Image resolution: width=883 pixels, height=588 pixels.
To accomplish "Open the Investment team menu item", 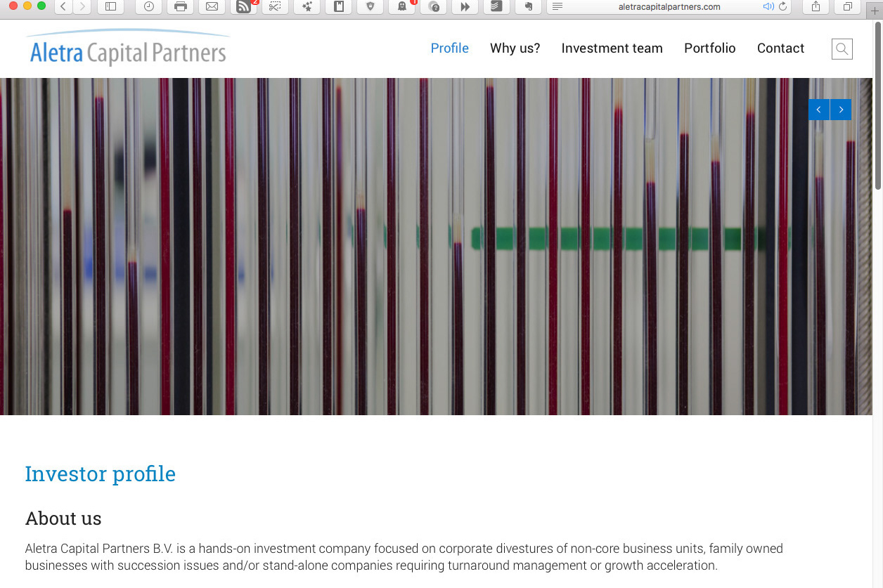I will point(612,48).
